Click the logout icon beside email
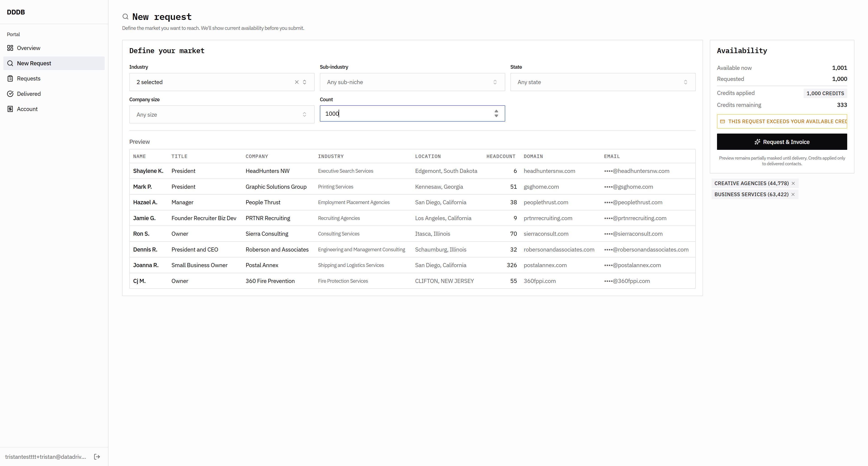 point(97,457)
